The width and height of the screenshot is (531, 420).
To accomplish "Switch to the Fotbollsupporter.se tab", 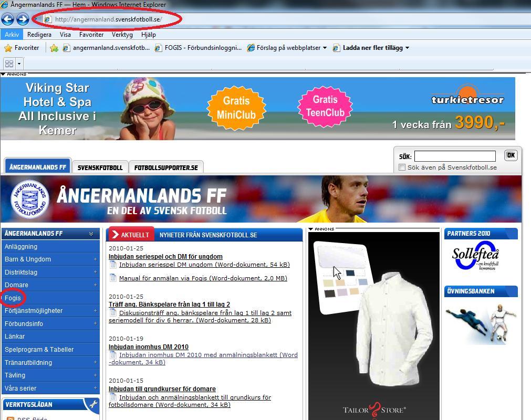I will click(x=166, y=167).
